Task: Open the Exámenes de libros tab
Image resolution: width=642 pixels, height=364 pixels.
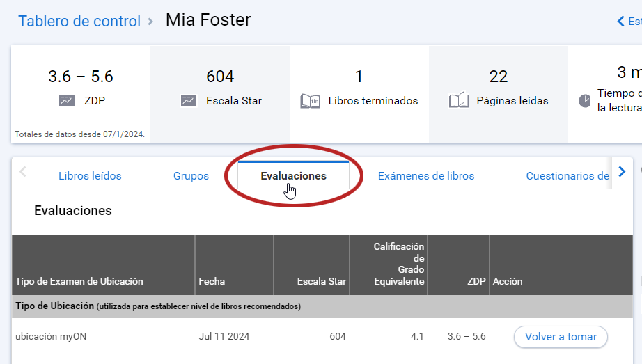Action: point(426,175)
